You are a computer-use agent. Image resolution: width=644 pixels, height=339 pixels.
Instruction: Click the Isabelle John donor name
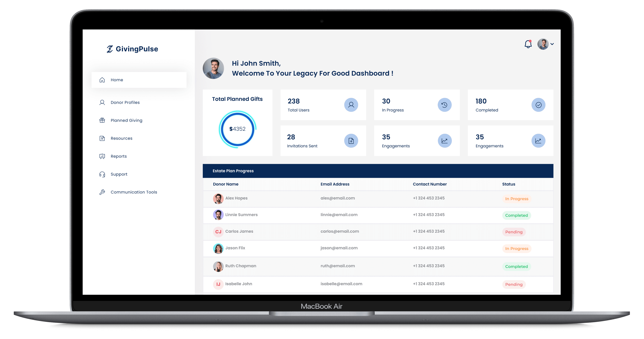pyautogui.click(x=238, y=284)
